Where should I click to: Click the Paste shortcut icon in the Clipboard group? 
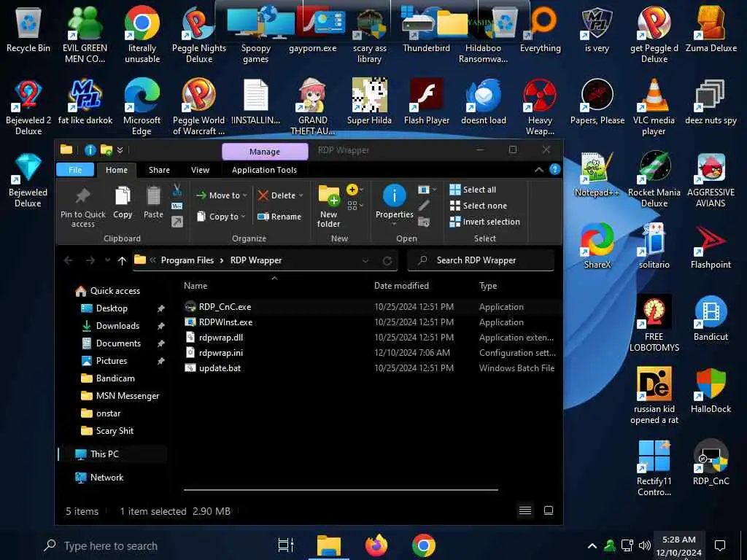[177, 222]
